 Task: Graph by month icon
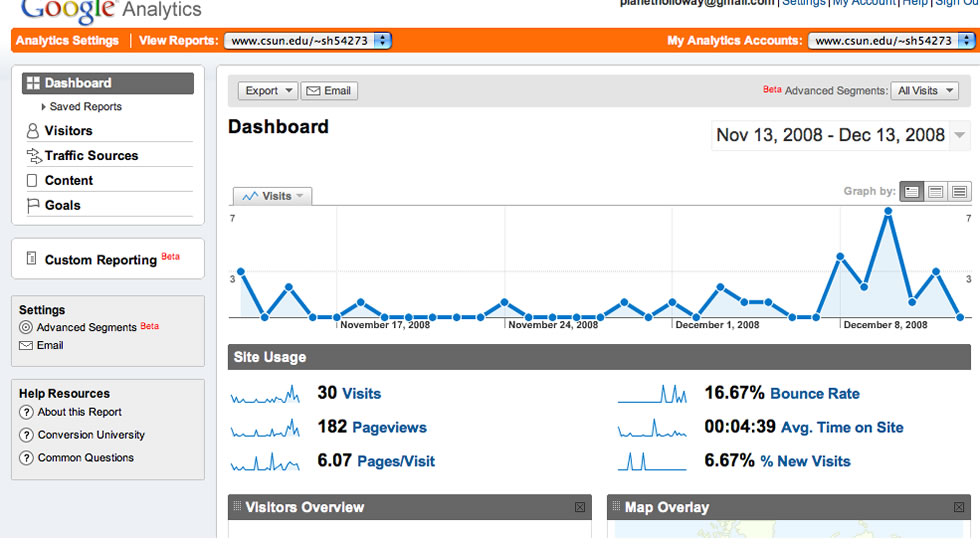pos(959,192)
